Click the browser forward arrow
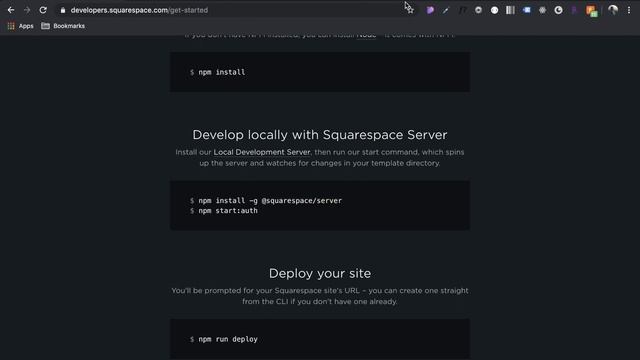 point(27,10)
